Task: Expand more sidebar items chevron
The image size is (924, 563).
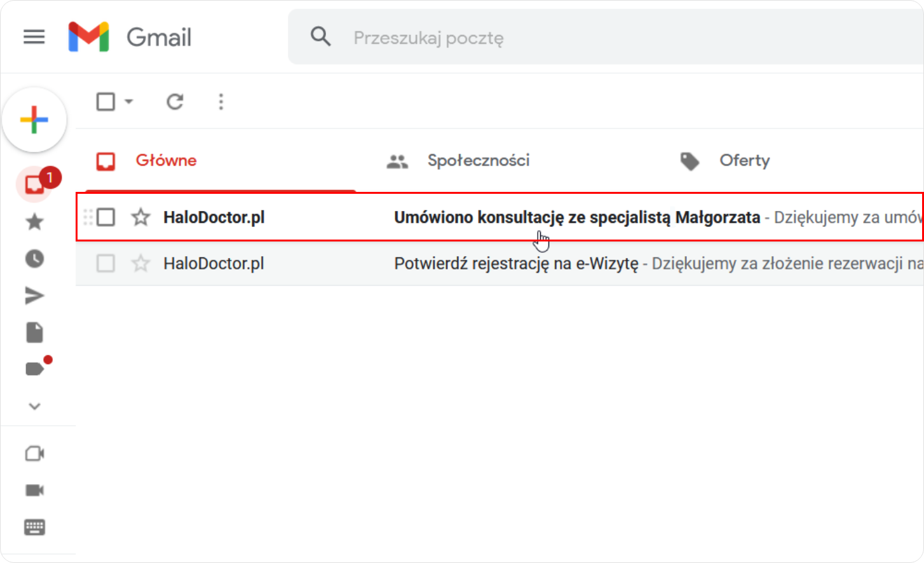Action: pyautogui.click(x=34, y=406)
